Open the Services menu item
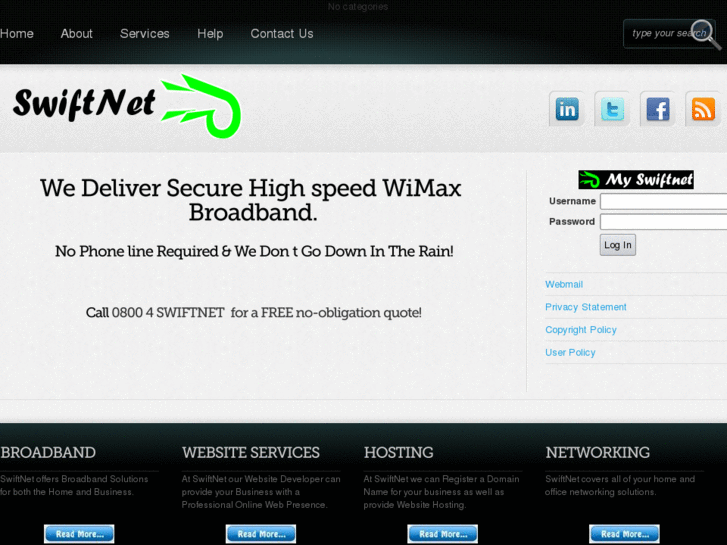727x545 pixels. coord(145,34)
